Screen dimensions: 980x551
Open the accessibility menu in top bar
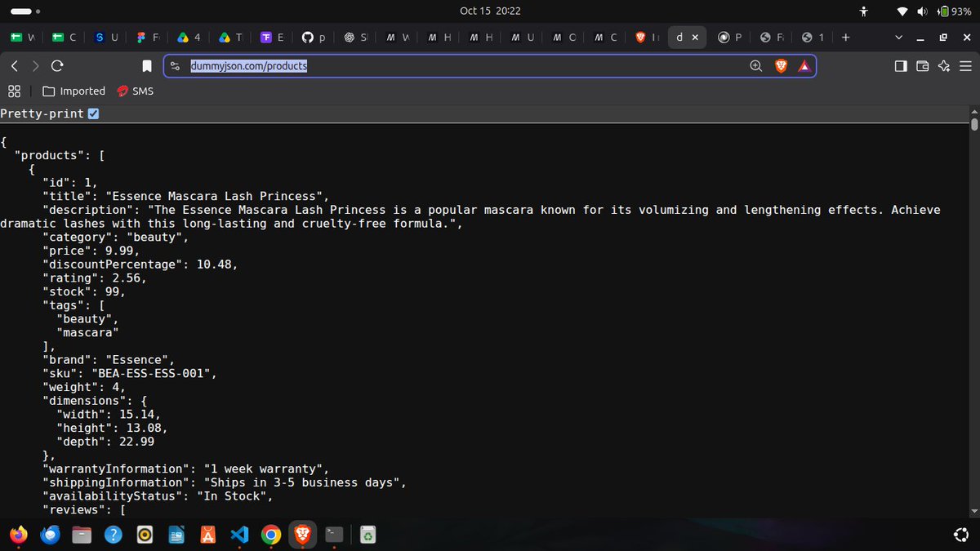coord(864,11)
